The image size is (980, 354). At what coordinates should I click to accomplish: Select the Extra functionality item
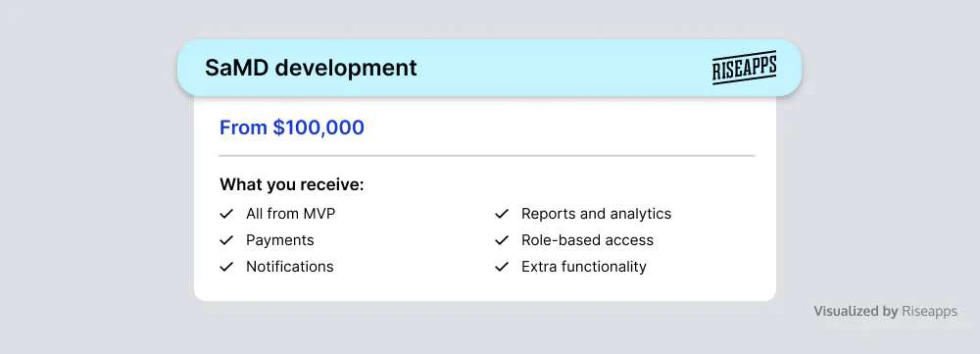click(584, 267)
